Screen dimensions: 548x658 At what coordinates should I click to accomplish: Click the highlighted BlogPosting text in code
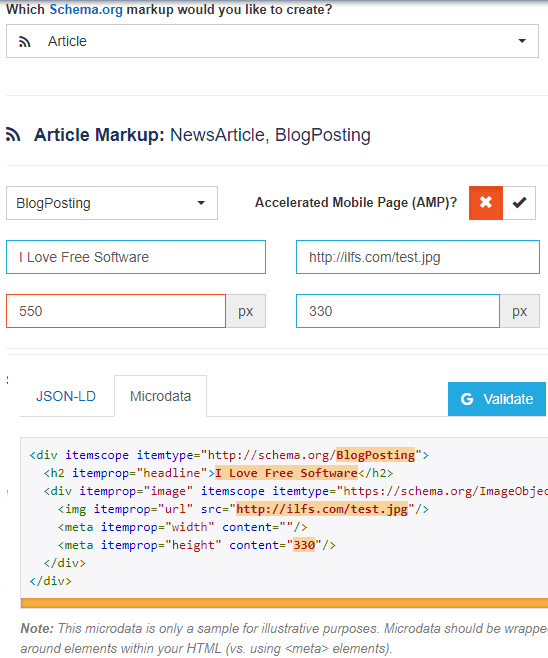376,455
